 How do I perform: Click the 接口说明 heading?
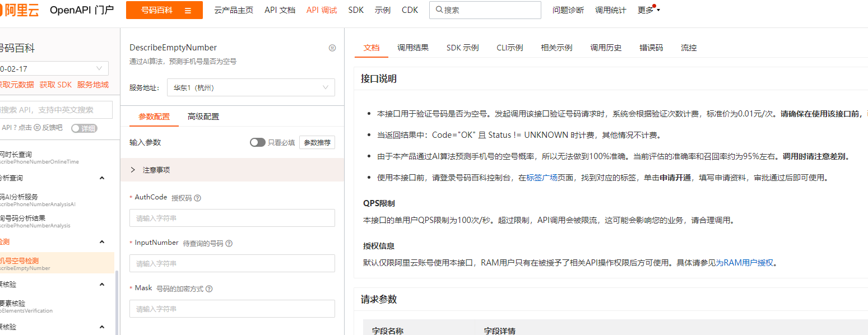point(379,79)
